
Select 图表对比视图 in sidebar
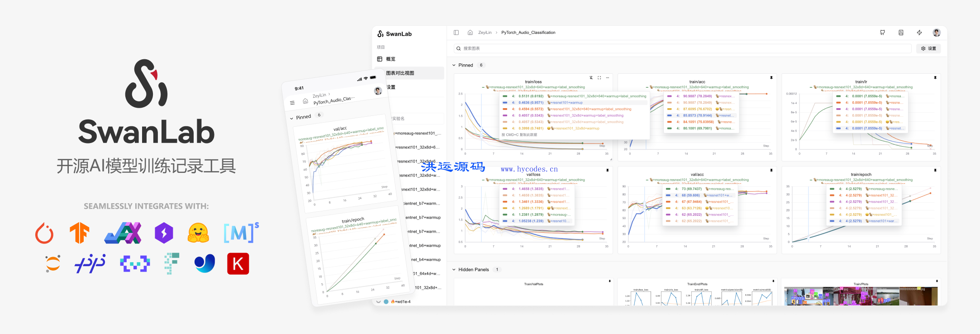click(x=400, y=73)
